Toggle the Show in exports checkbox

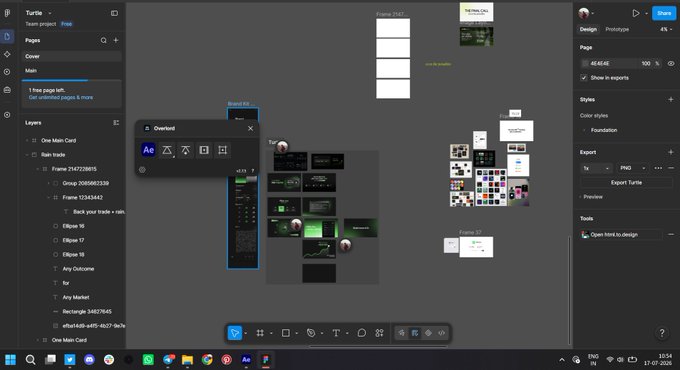pos(584,78)
